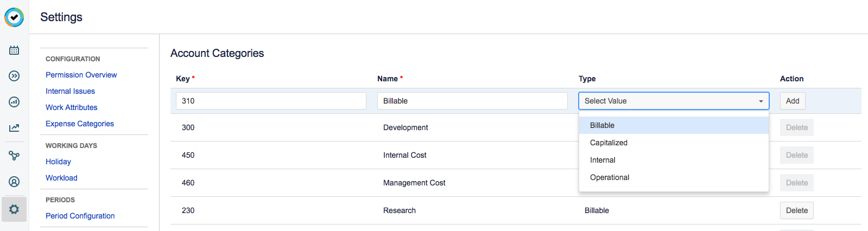
Task: Open the bar chart circle sidebar icon
Action: [x=14, y=102]
